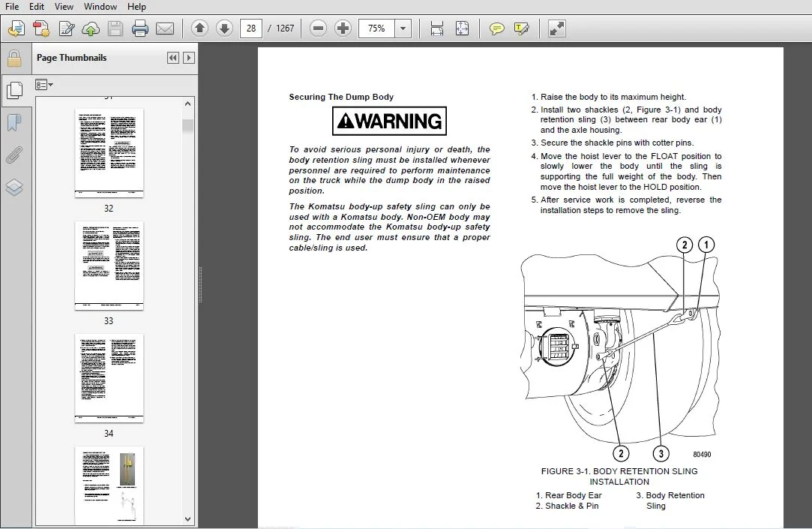Click the Save floppy disk icon

pyautogui.click(x=115, y=29)
